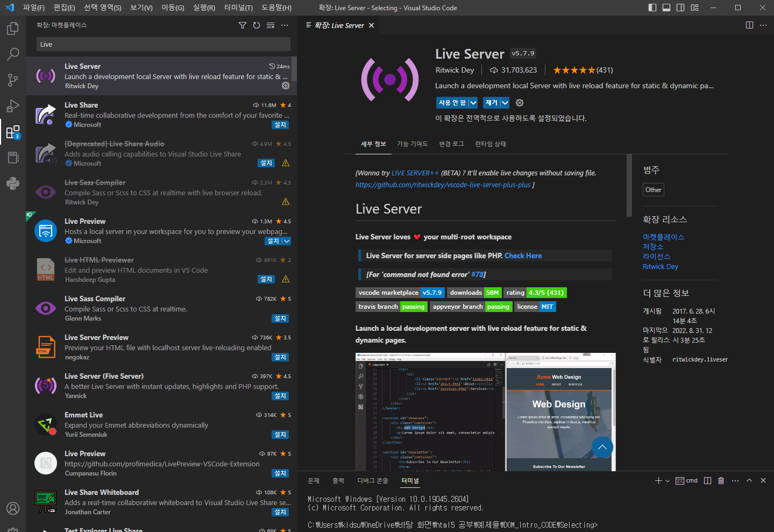Open the 파일(F) menu
The width and height of the screenshot is (774, 532).
coord(33,8)
